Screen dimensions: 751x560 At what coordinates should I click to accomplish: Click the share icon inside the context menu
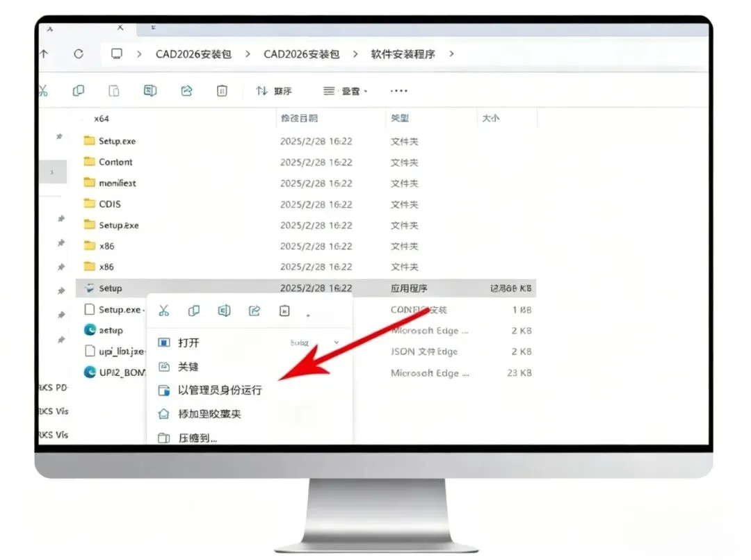point(255,311)
